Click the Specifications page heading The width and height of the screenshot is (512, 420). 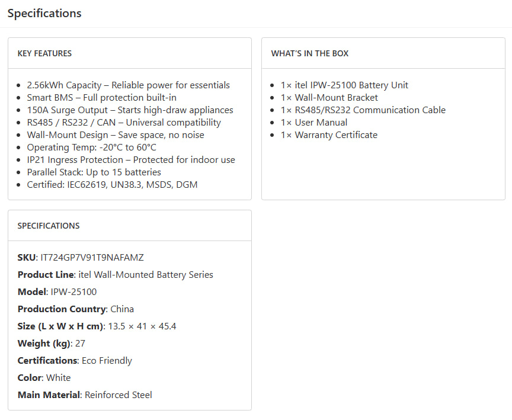coord(44,13)
